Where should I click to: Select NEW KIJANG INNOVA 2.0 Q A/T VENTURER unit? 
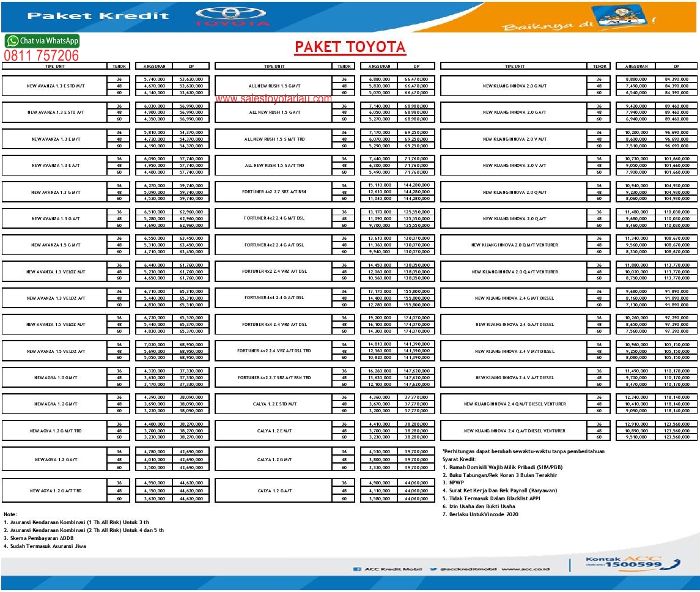[x=514, y=272]
